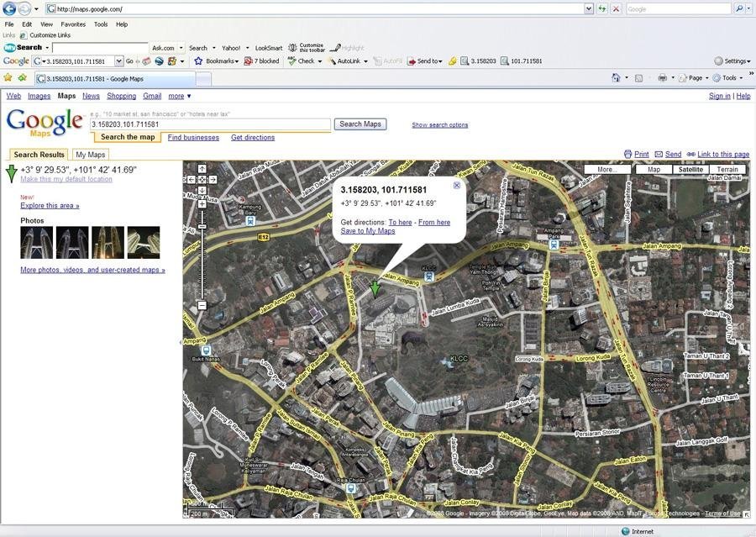The image size is (756, 537).
Task: Click the map zoom in plus button
Action: 202,203
